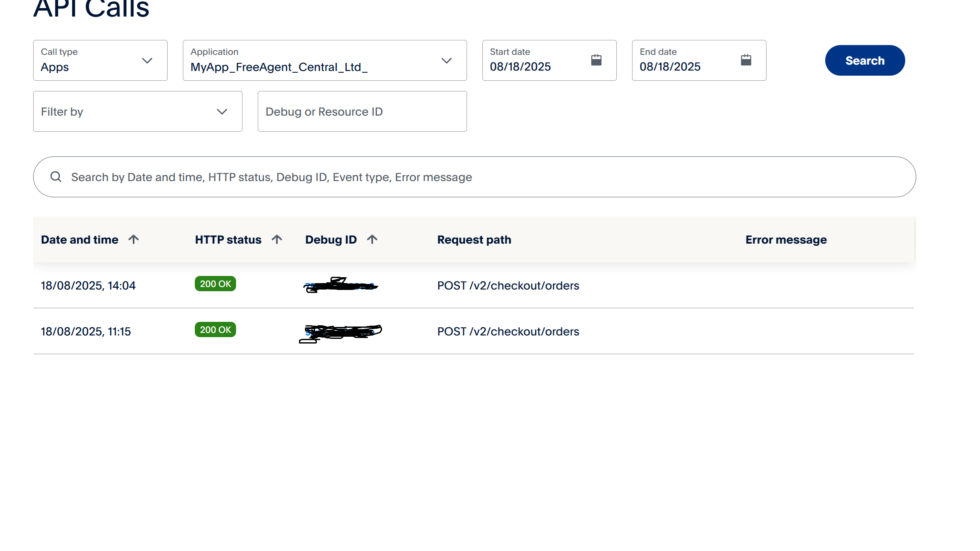
Task: Click the Application chevron icon
Action: [447, 60]
